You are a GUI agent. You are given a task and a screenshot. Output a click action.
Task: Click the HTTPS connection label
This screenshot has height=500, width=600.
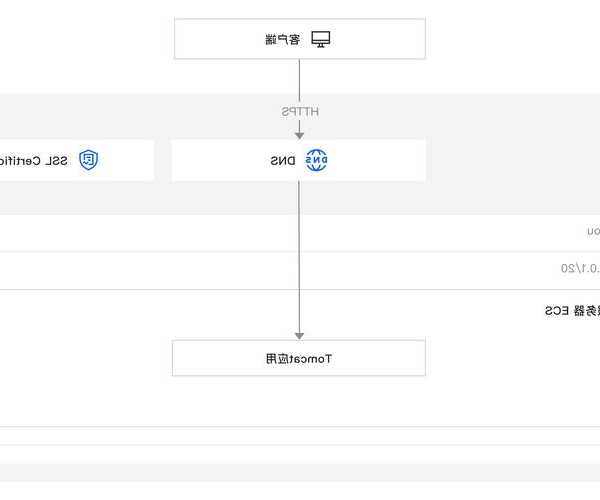[299, 111]
